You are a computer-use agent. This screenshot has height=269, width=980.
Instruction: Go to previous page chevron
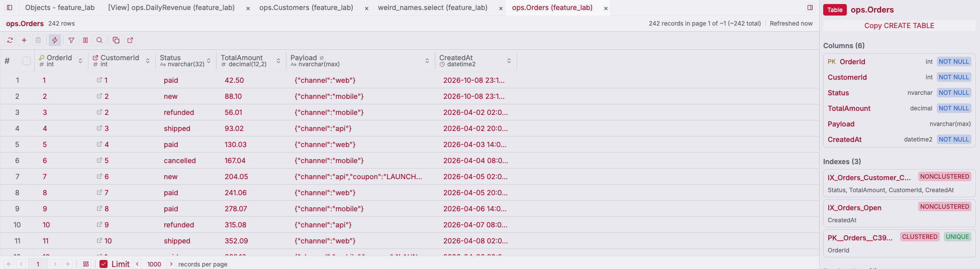(21, 264)
